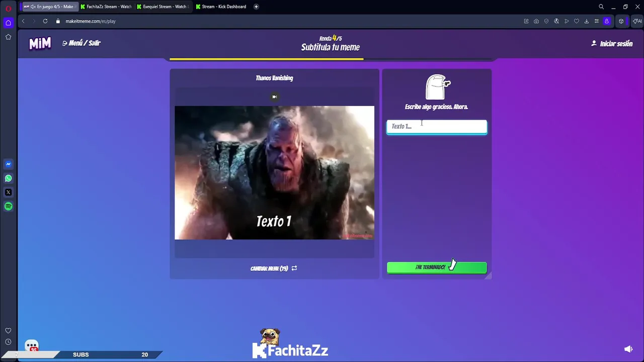The width and height of the screenshot is (644, 362).
Task: Open Opera start page home icon
Action: (x=8, y=23)
